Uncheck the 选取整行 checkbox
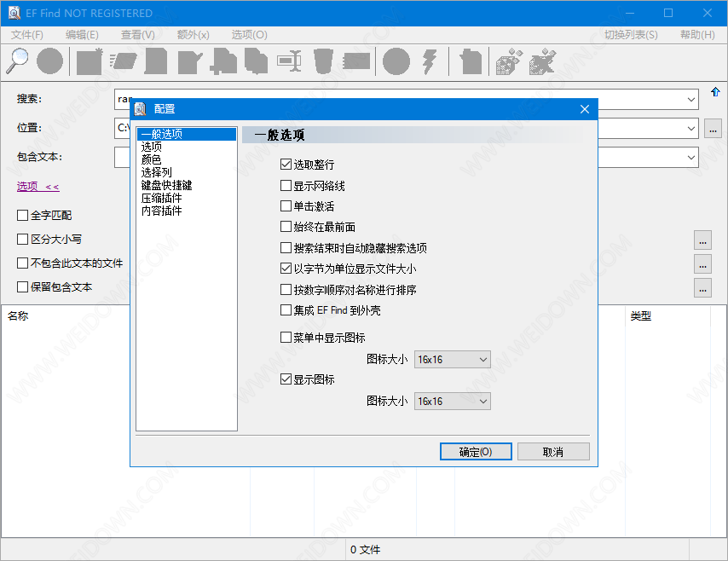The image size is (728, 561). [286, 165]
